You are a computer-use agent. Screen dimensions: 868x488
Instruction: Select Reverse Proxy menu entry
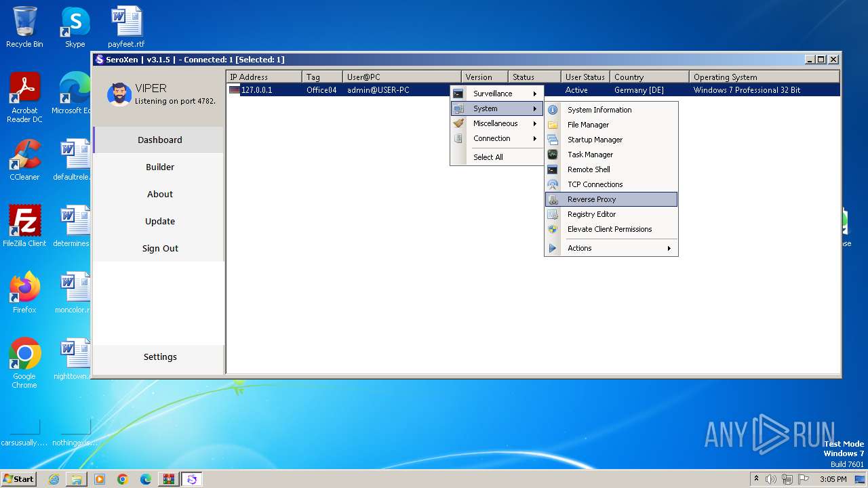pos(611,199)
